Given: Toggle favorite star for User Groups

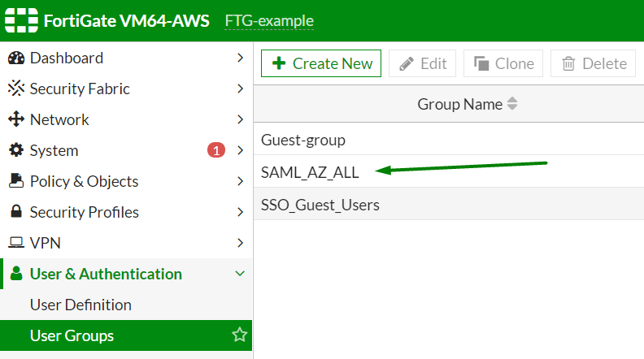Looking at the screenshot, I should 239,335.
